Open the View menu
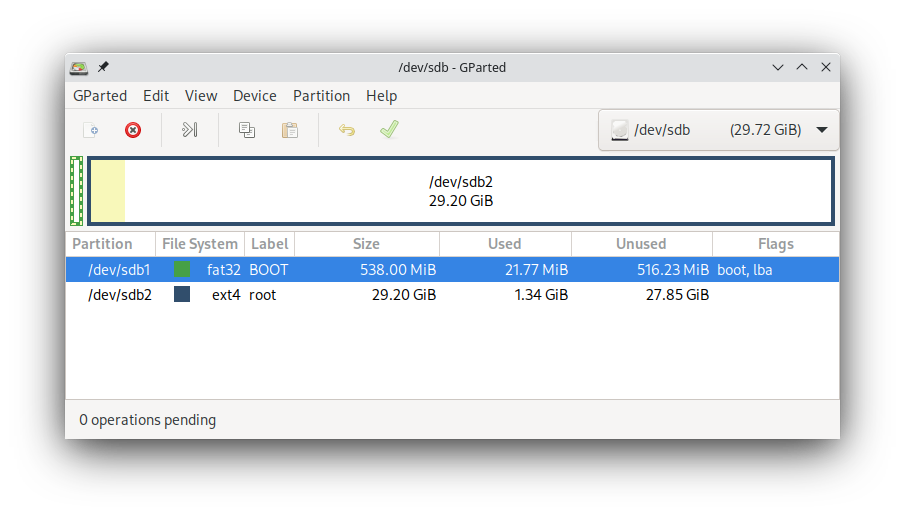Viewport: 905px width, 516px height. 201,96
